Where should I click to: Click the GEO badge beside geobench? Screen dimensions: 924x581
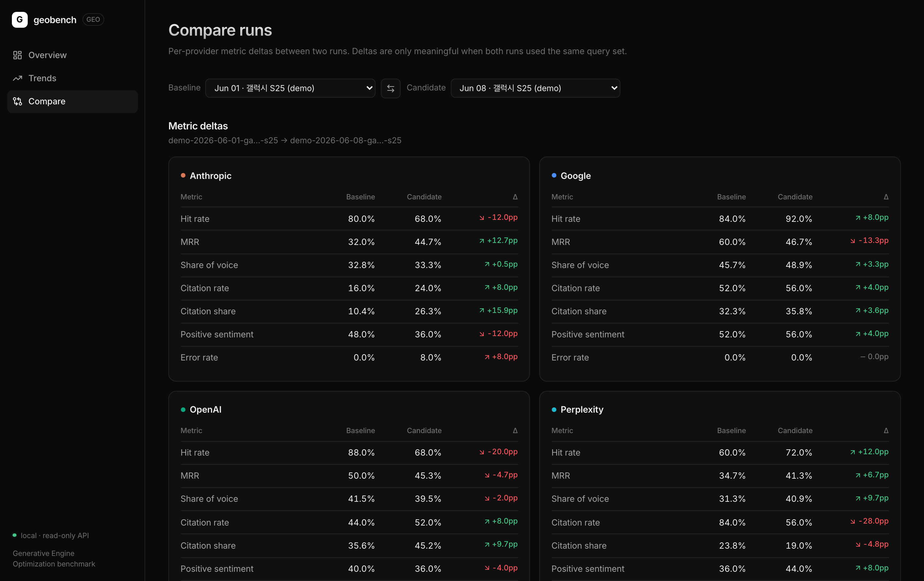(x=93, y=19)
